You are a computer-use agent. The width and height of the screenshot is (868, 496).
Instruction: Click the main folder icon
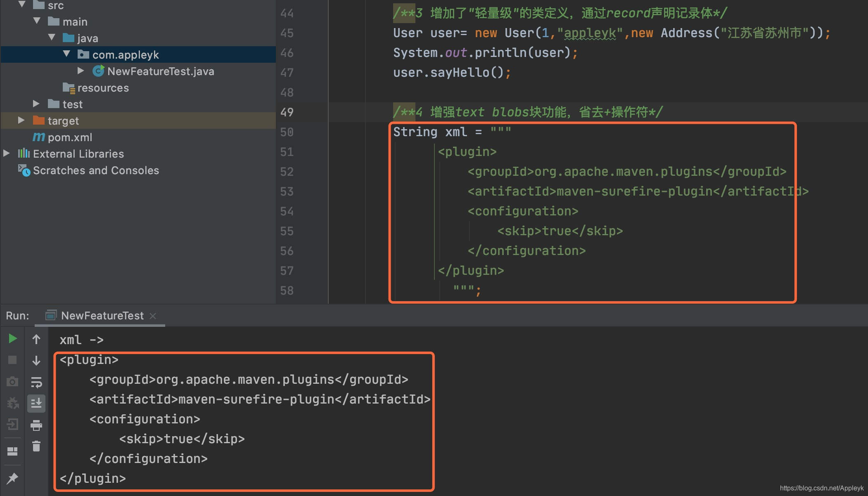[x=53, y=21]
